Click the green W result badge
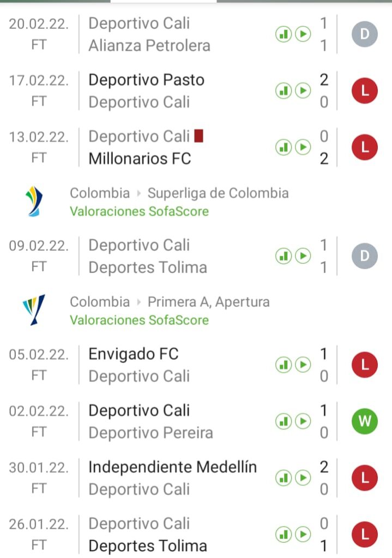This screenshot has width=392, height=558. click(365, 421)
